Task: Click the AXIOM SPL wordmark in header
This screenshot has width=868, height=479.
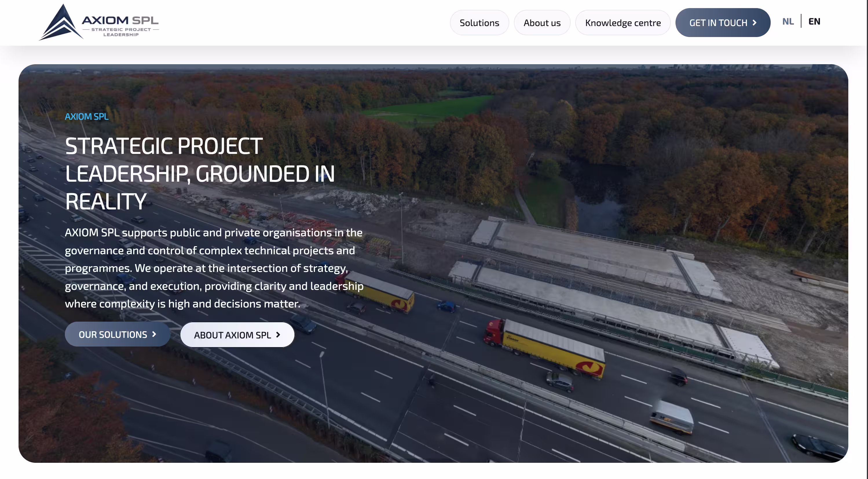Action: pos(120,20)
